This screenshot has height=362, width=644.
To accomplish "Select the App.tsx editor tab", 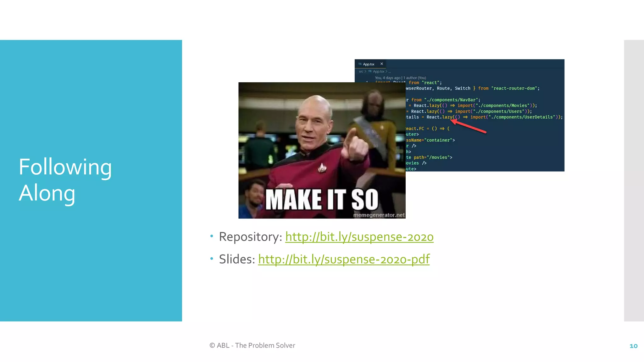I will 369,64.
